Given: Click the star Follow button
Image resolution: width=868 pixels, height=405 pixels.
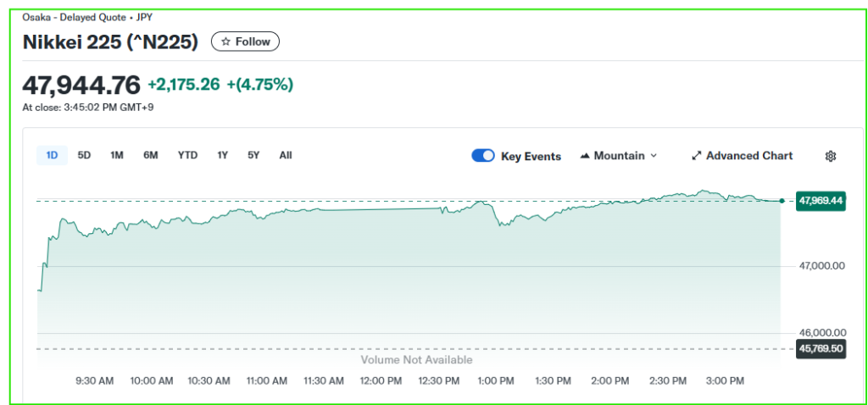Looking at the screenshot, I should click(245, 42).
